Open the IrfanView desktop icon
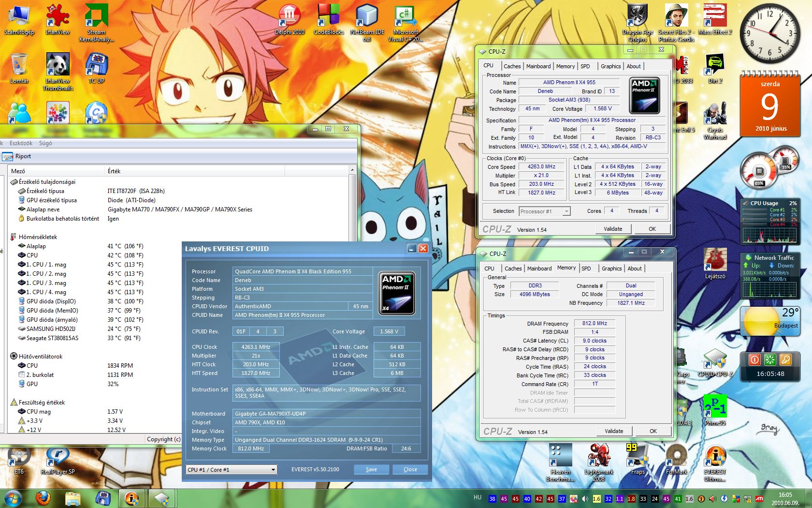Viewport: 812px width, 508px height. click(x=58, y=20)
